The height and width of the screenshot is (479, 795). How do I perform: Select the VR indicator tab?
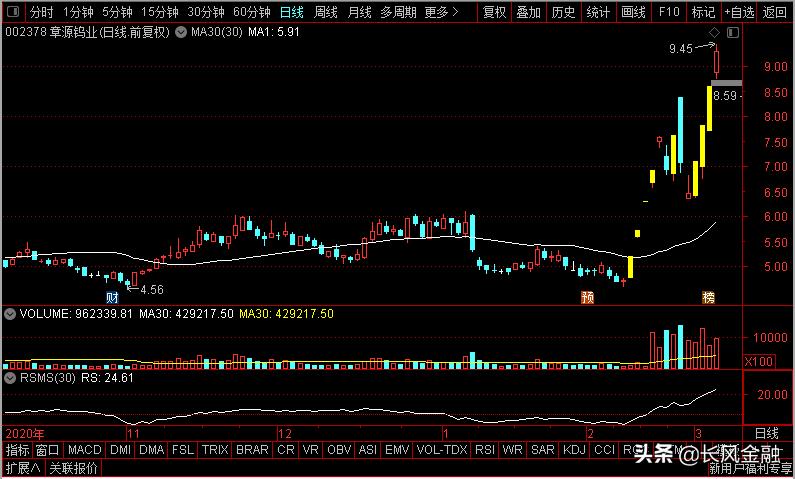click(x=310, y=449)
